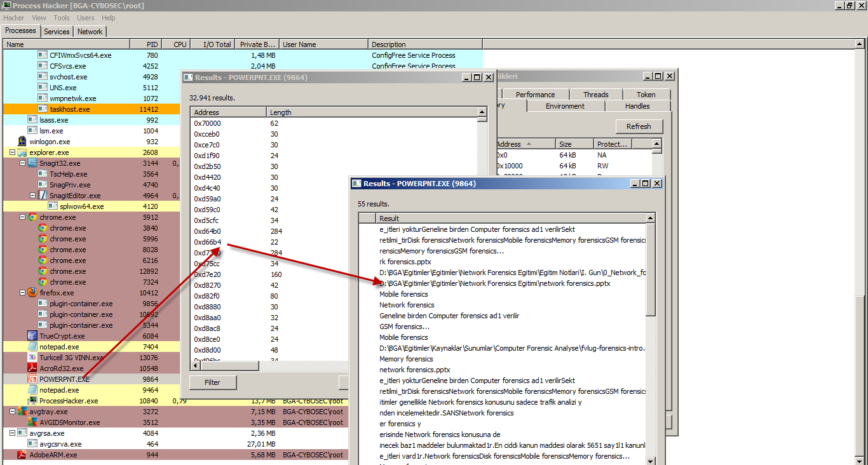This screenshot has width=868, height=465.
Task: Click the SnagitEditor.exe icon
Action: point(43,196)
